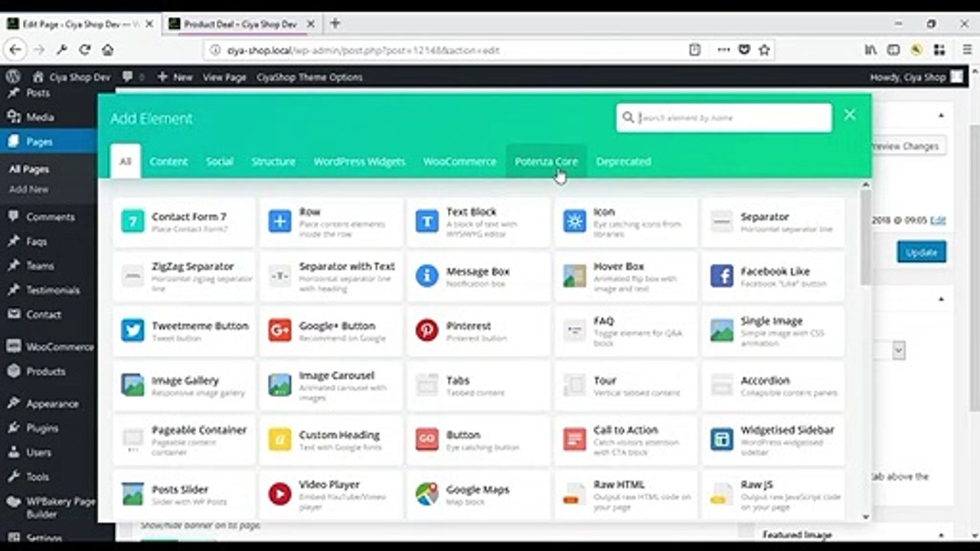Insert the Image Carousel element
The height and width of the screenshot is (551, 980).
(x=331, y=386)
